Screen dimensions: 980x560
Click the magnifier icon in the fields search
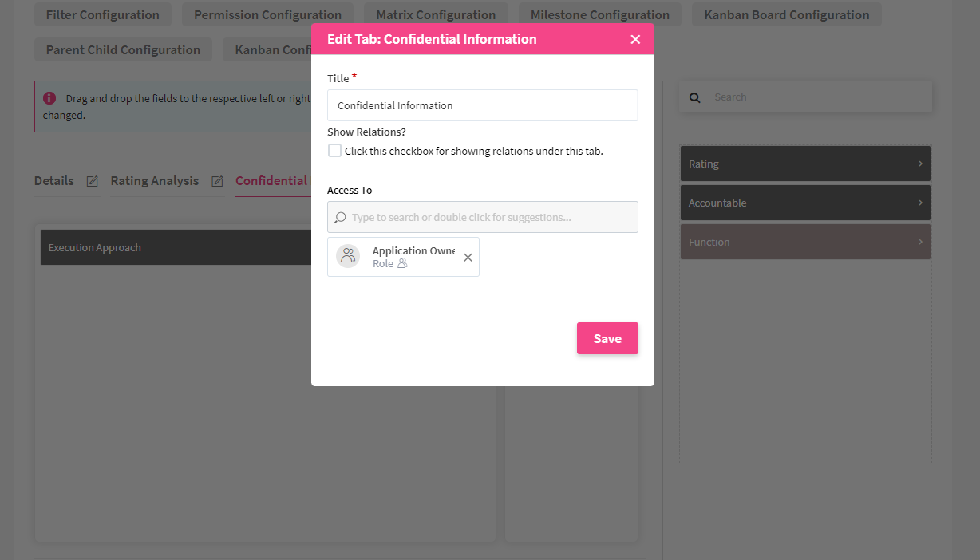coord(694,97)
